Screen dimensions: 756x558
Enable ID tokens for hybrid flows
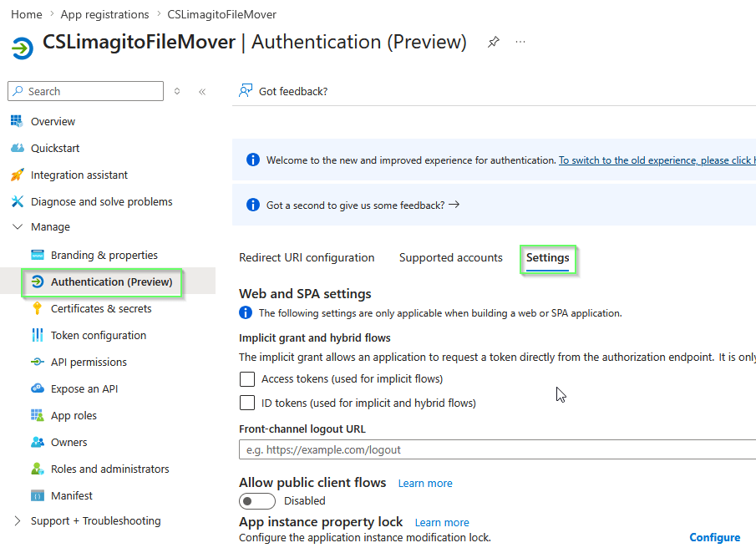[x=247, y=403]
